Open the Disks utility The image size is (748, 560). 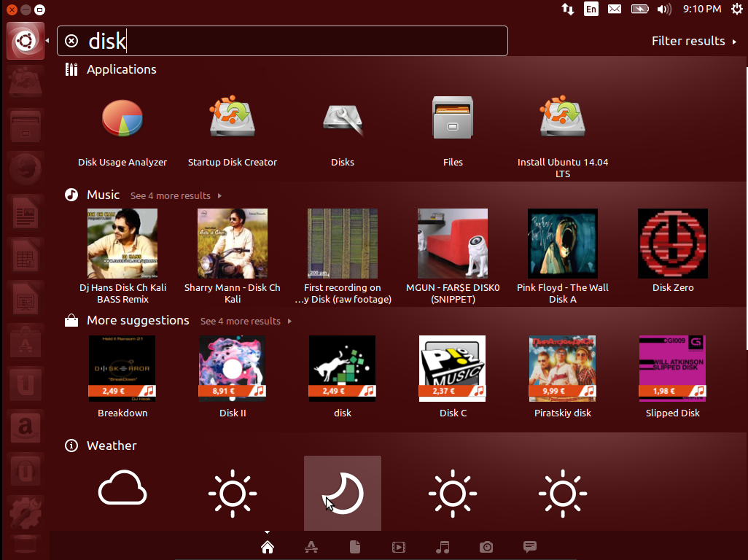[x=343, y=118]
